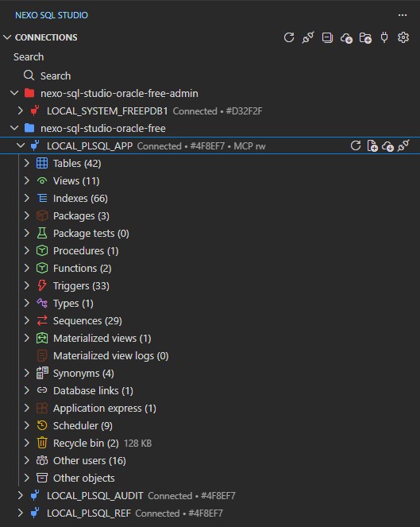Open the more actions ellipsis menu
The height and width of the screenshot is (527, 420).
[x=403, y=15]
